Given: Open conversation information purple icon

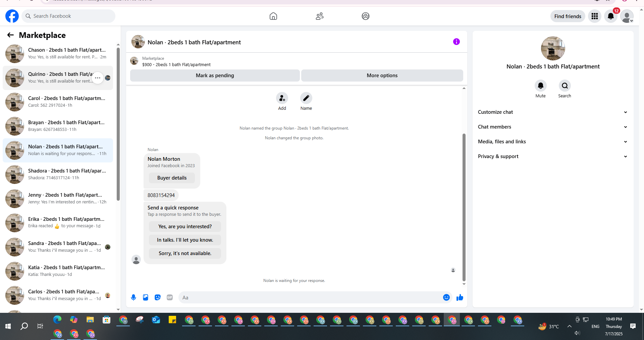Looking at the screenshot, I should (457, 42).
